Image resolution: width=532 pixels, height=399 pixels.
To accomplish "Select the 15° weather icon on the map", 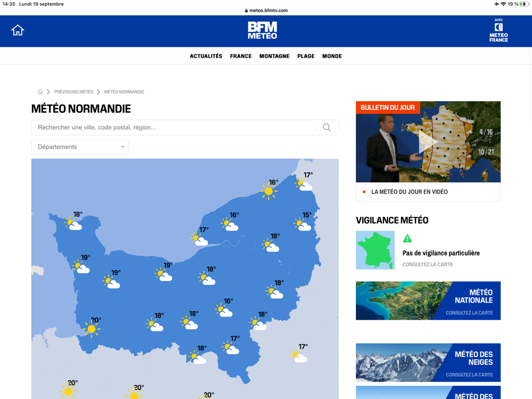I will [302, 225].
